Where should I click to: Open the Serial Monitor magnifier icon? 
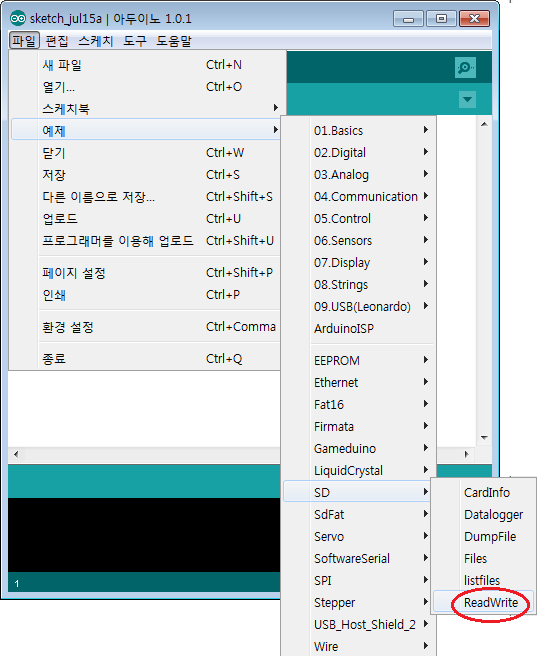point(465,67)
